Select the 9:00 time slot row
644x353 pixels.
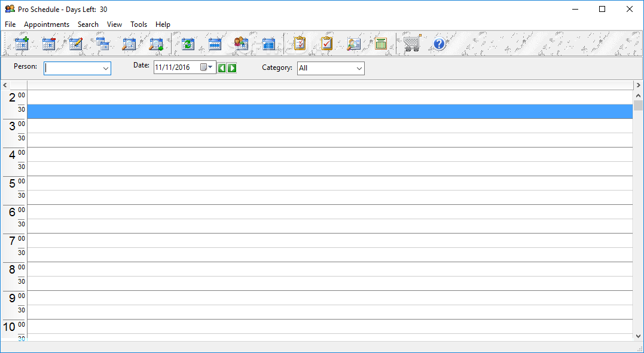click(330, 298)
